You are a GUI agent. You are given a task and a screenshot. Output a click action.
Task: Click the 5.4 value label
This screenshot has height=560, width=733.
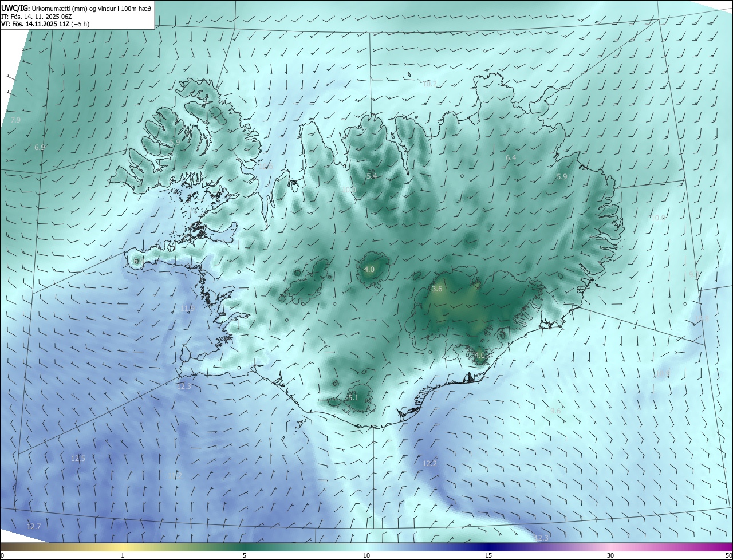tap(372, 176)
